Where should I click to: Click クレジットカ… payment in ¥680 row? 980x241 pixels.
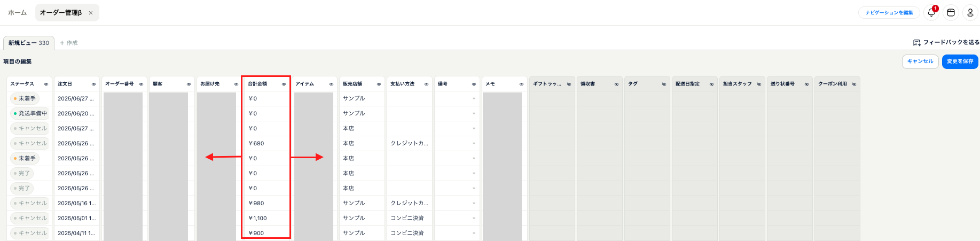click(409, 143)
